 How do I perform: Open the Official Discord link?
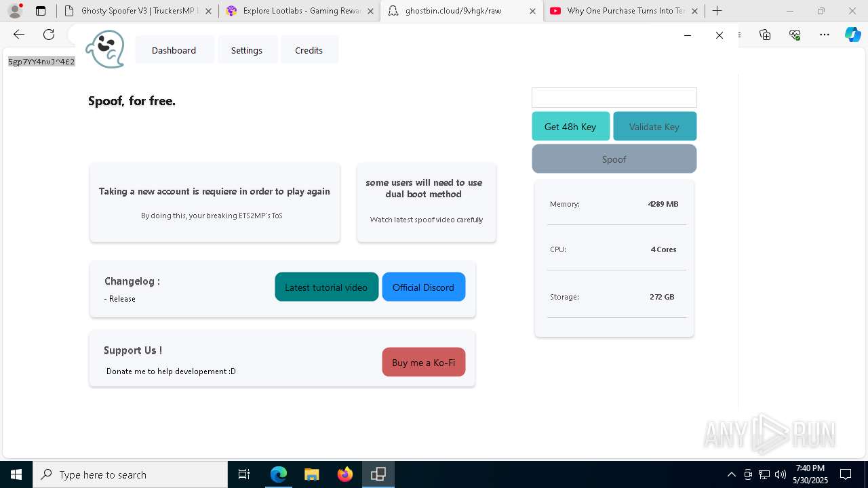pyautogui.click(x=423, y=287)
